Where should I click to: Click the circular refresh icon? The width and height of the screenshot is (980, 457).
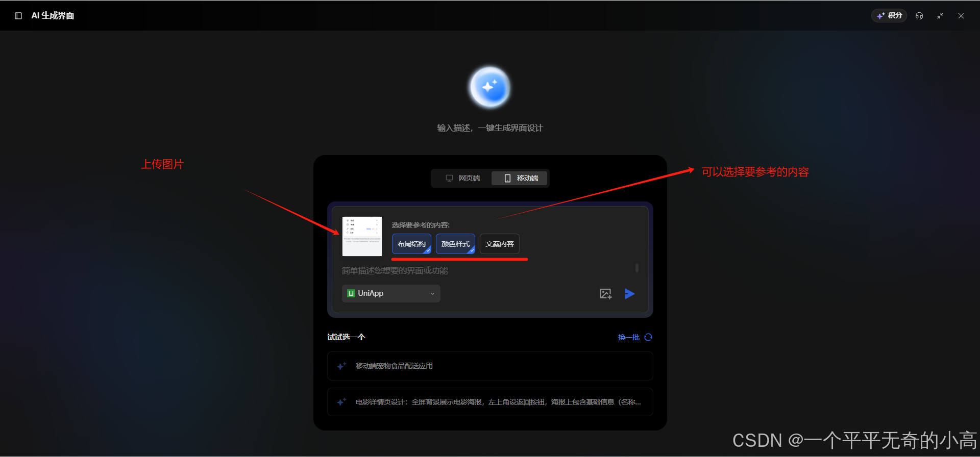[648, 337]
